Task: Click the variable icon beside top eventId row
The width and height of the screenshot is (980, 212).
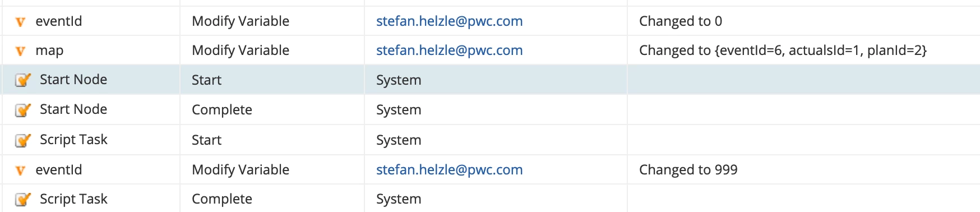Action: [20, 22]
